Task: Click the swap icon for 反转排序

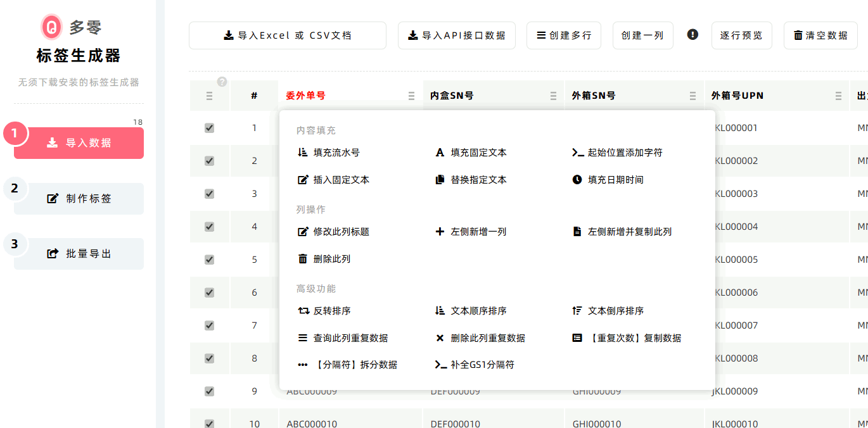Action: pos(303,311)
